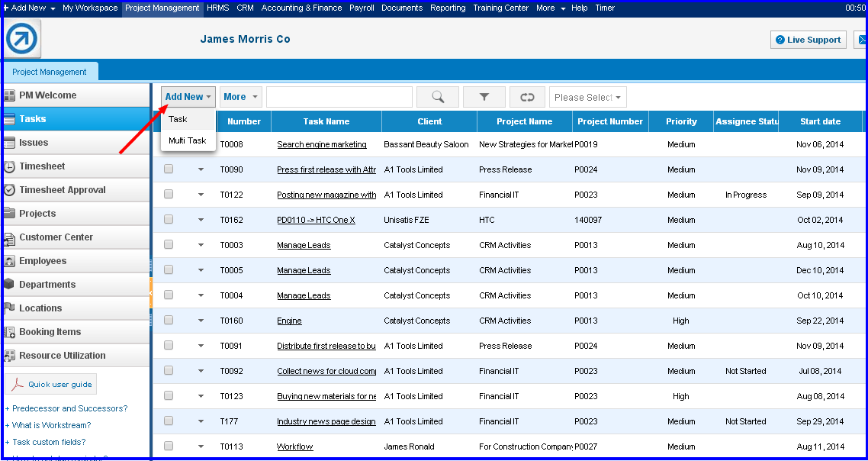This screenshot has width=868, height=461.
Task: Expand row actions arrow for T0162
Action: click(x=201, y=220)
